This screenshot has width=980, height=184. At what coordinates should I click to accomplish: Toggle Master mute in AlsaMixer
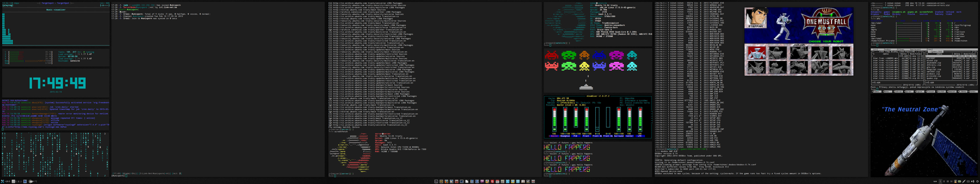[554, 129]
